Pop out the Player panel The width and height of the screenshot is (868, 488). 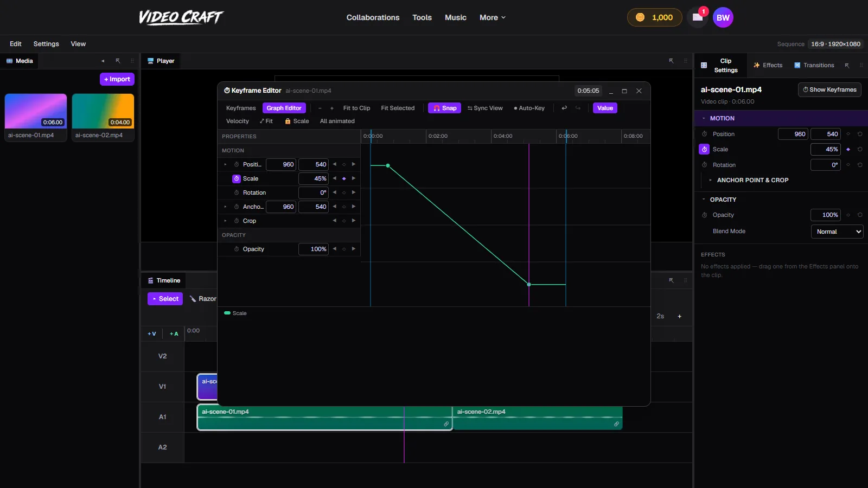point(671,61)
